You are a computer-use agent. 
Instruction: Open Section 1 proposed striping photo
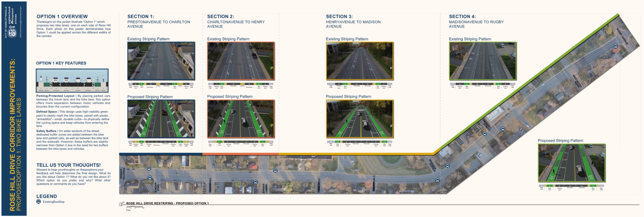pos(161,119)
